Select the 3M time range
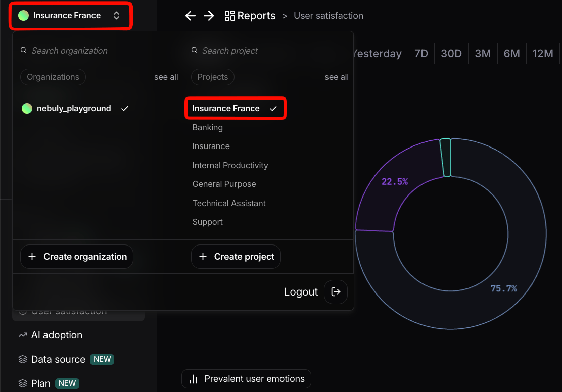Screen dimensions: 562x392 coord(483,54)
